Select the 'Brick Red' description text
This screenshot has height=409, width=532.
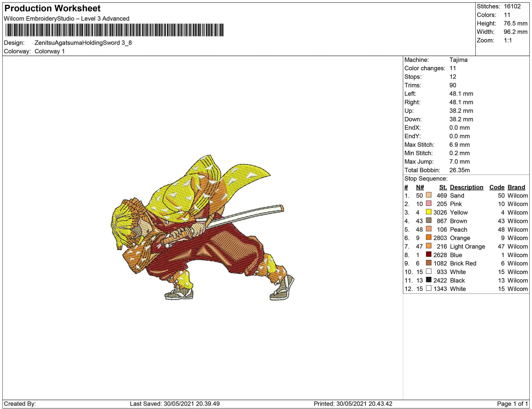463,263
